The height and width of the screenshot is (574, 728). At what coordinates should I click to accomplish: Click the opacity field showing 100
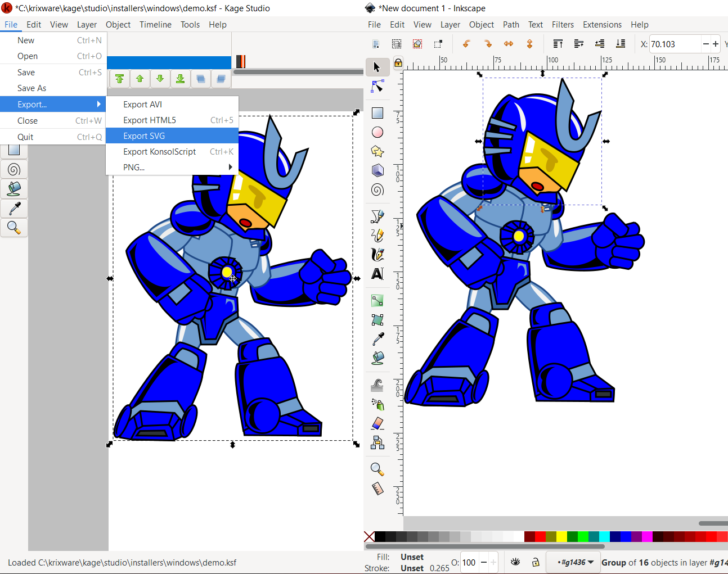[469, 562]
